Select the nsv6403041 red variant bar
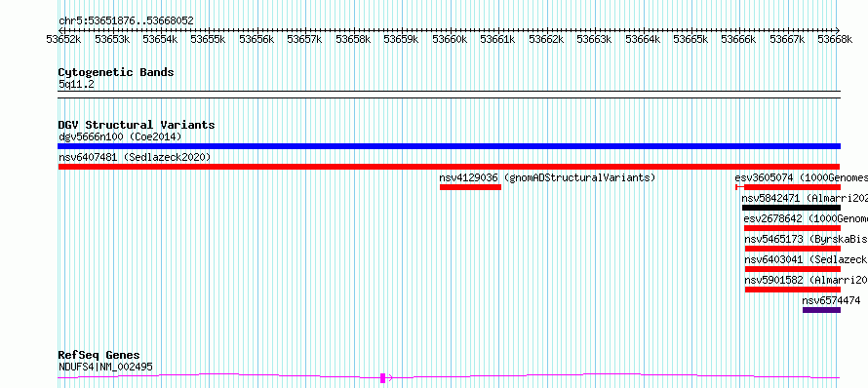This screenshot has width=868, height=388. [793, 269]
